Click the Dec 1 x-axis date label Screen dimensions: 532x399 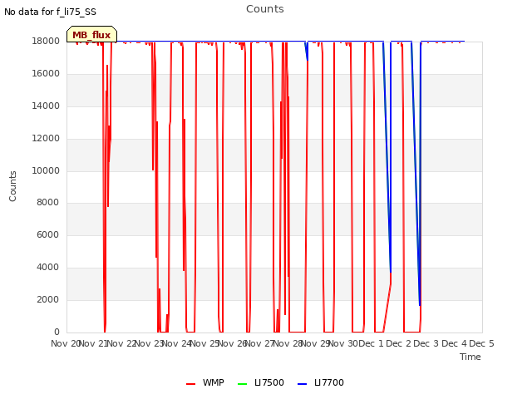pyautogui.click(x=371, y=343)
